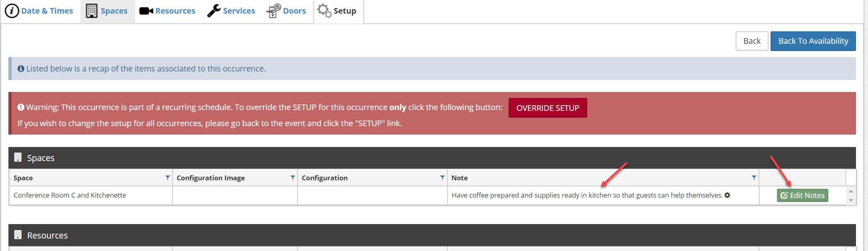Viewport: 868px width, 251px height.
Task: Click the OVERRIDE SETUP button
Action: (x=548, y=108)
